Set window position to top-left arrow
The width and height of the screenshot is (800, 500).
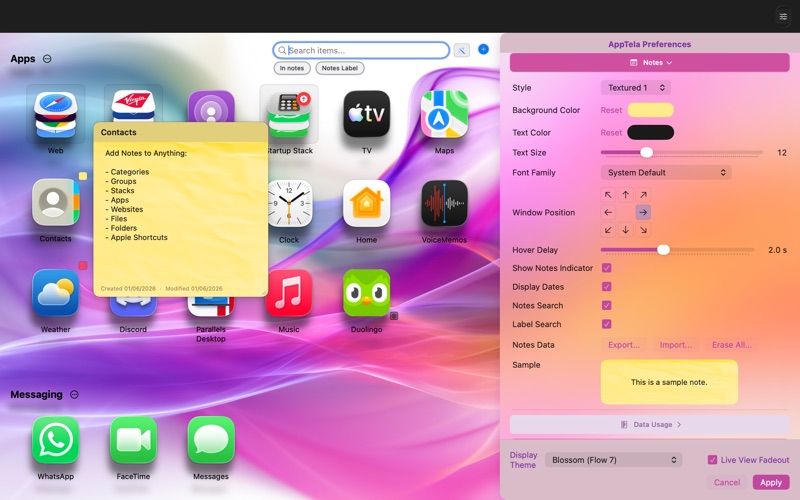click(x=608, y=194)
